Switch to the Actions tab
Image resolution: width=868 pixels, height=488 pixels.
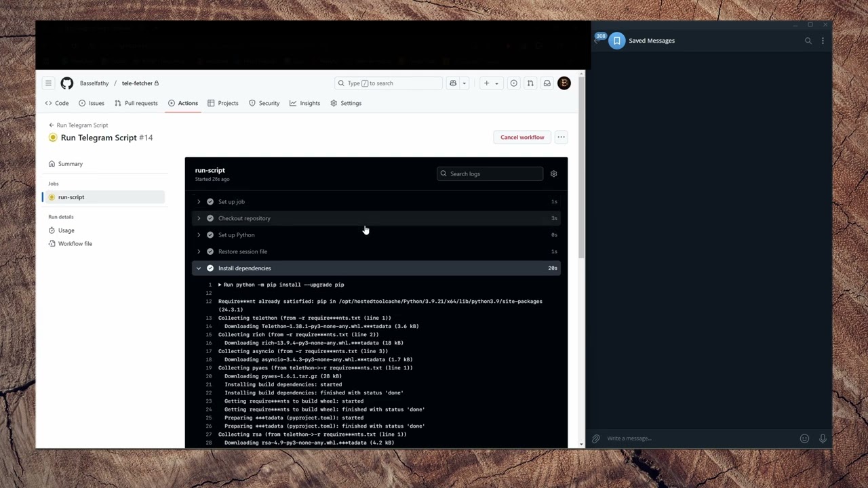coord(183,103)
